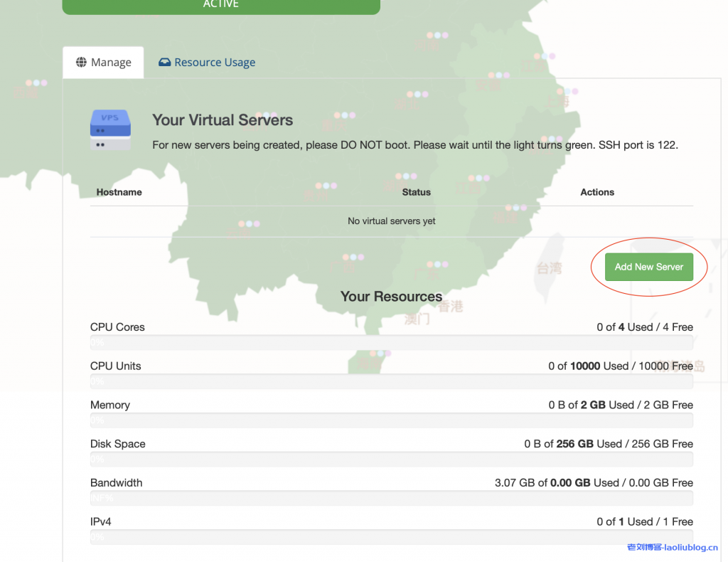Click the Actions column header
728x562 pixels.
pos(596,192)
